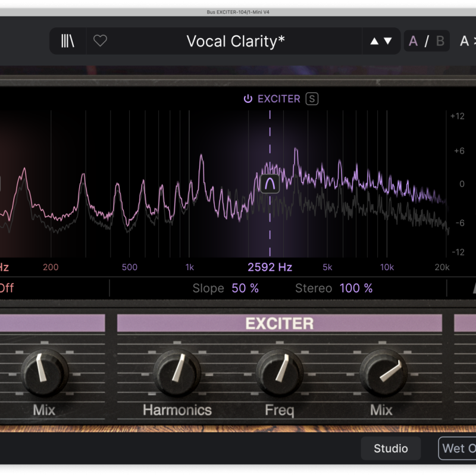Image resolution: width=476 pixels, height=476 pixels.
Task: Click the 500 frequency axis label
Action: tap(130, 267)
